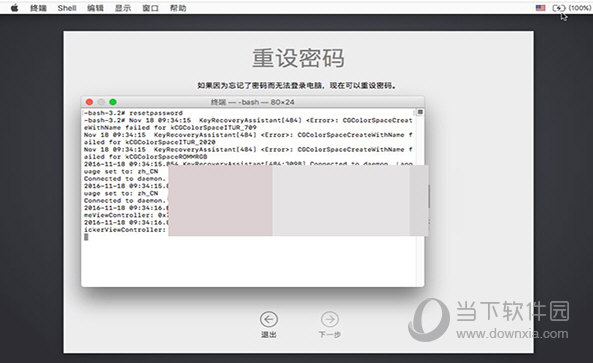Click the US flag input source icon

click(540, 8)
